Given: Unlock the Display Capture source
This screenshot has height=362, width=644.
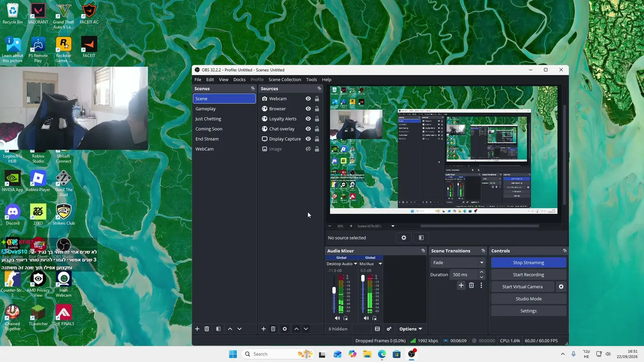Looking at the screenshot, I should (x=316, y=139).
